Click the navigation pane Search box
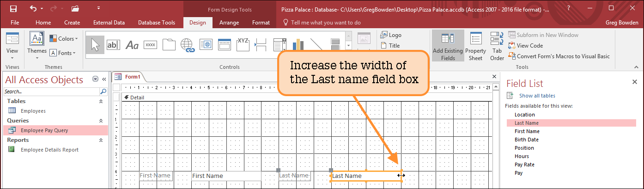 52,91
